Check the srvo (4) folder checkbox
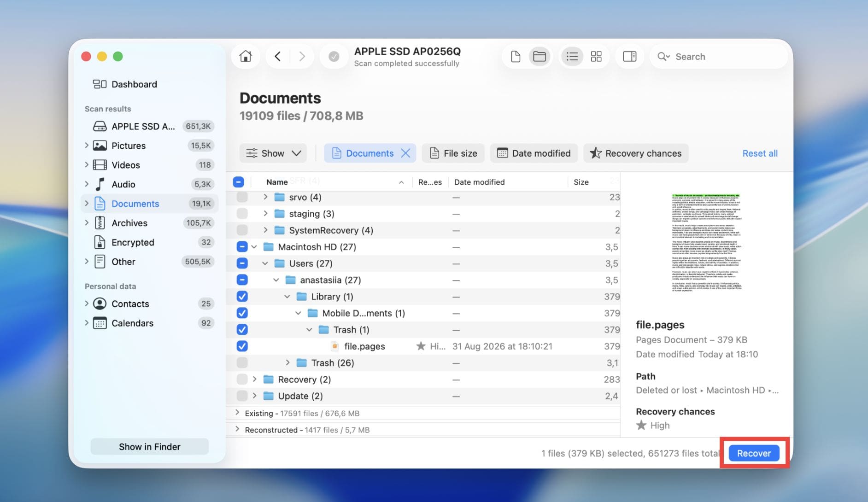868x502 pixels. click(x=242, y=197)
